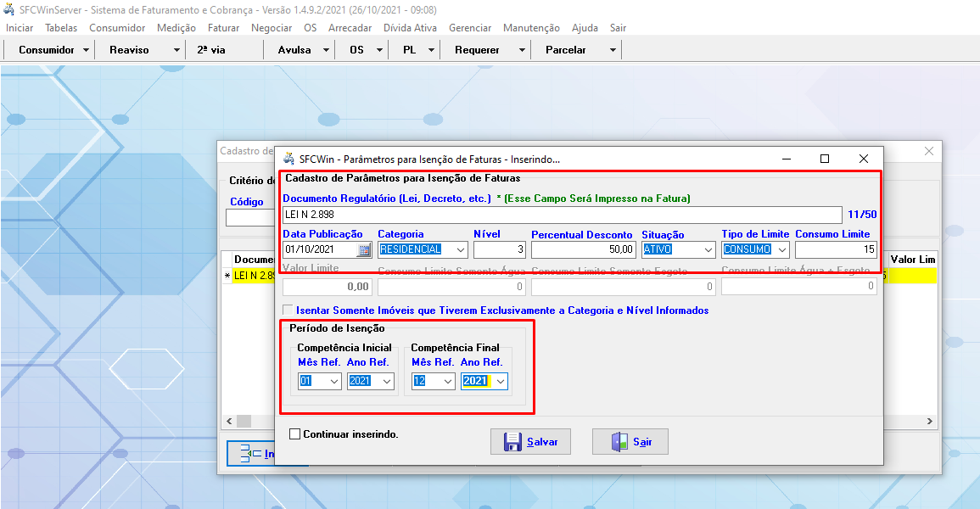Click the Salvar floppy disk button

pyautogui.click(x=530, y=442)
